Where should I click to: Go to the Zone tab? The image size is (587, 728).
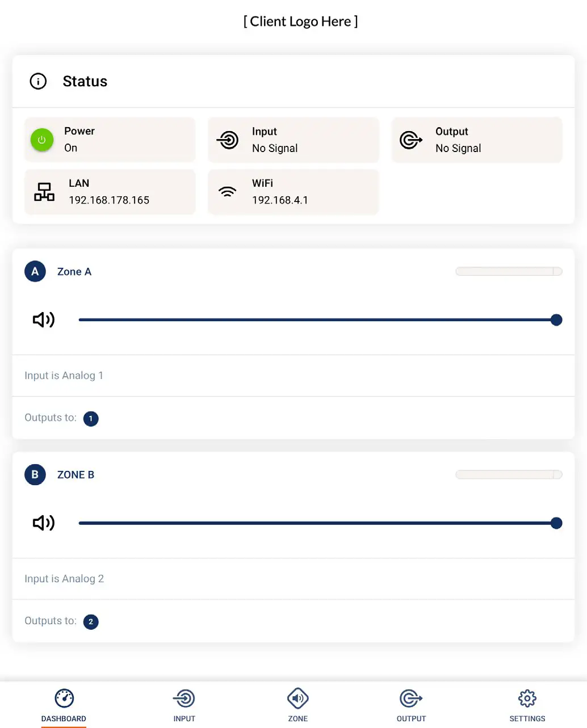pyautogui.click(x=298, y=705)
